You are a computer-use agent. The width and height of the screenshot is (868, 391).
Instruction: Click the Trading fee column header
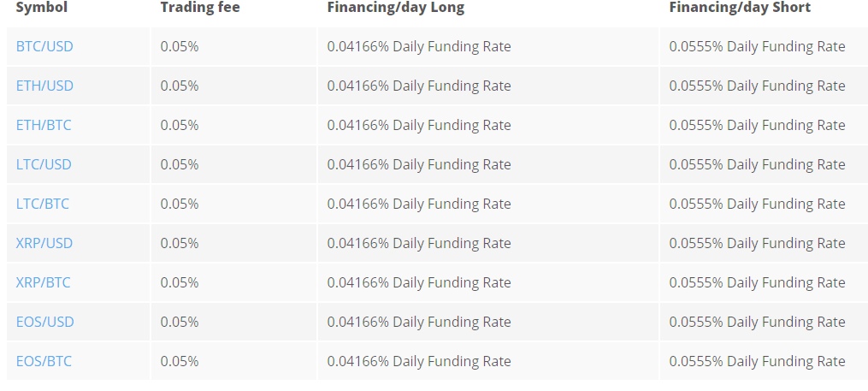click(200, 8)
